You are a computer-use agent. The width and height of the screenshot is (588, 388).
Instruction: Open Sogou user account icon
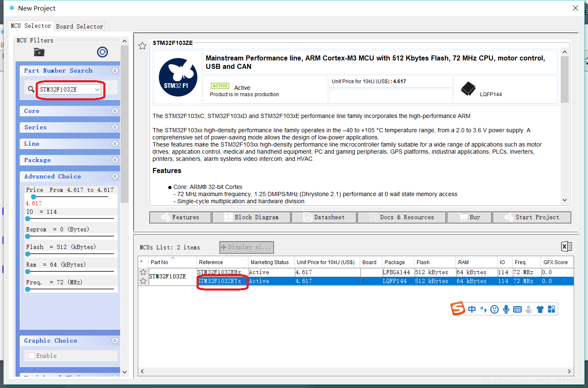(529, 309)
